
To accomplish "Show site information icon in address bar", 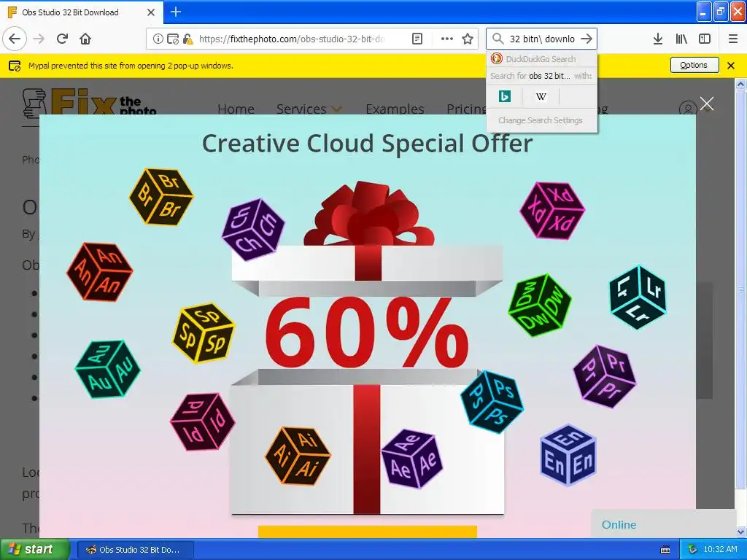I will [x=158, y=39].
